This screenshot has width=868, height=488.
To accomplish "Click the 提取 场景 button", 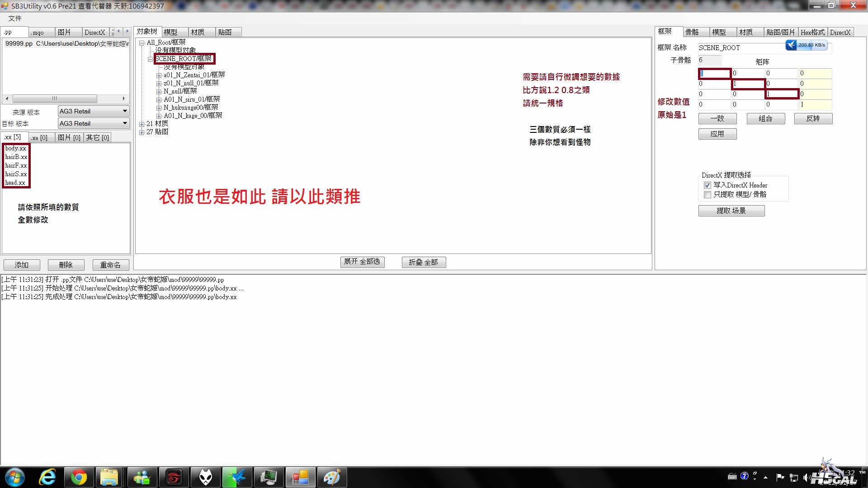I will pos(731,211).
